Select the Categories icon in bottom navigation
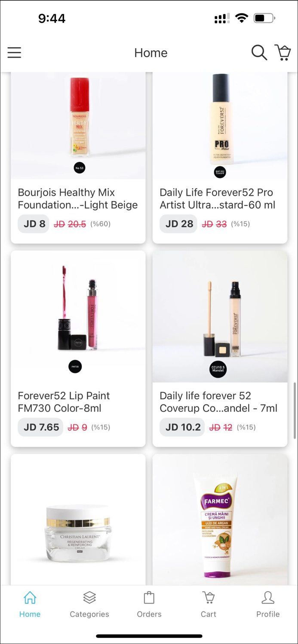 tap(89, 603)
